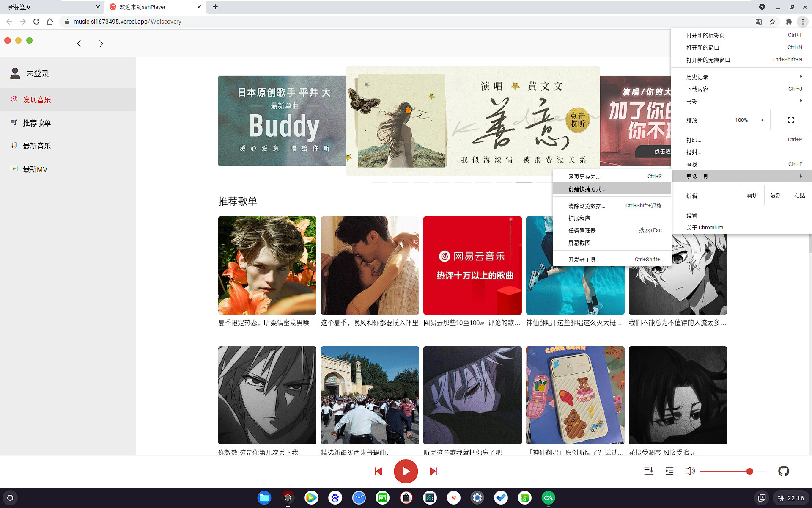Select 清除浏览数据 in submenu
The image size is (812, 508).
(612, 206)
